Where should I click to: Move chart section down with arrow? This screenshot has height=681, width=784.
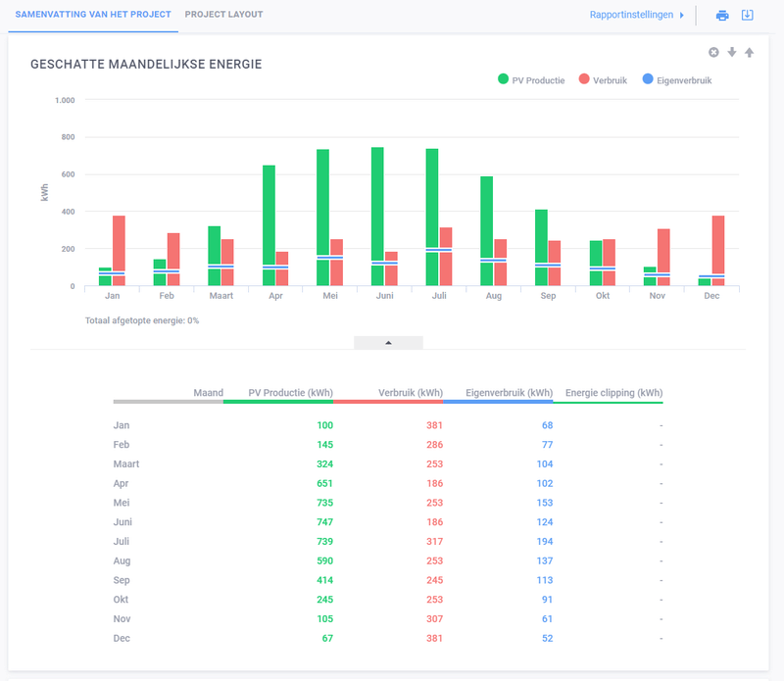[x=731, y=53]
